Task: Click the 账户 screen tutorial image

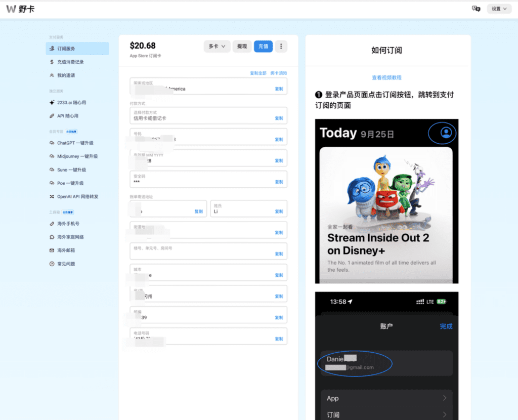Action: pos(386,356)
